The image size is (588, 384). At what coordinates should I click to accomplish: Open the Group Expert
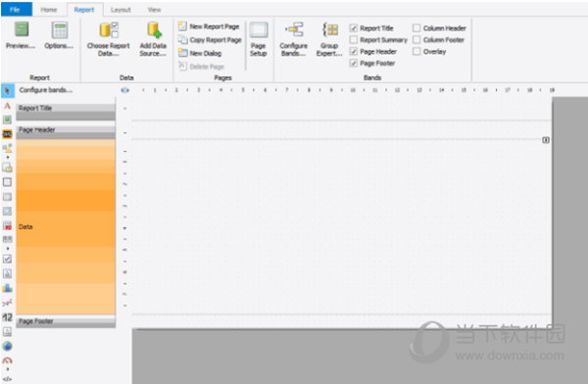click(329, 39)
